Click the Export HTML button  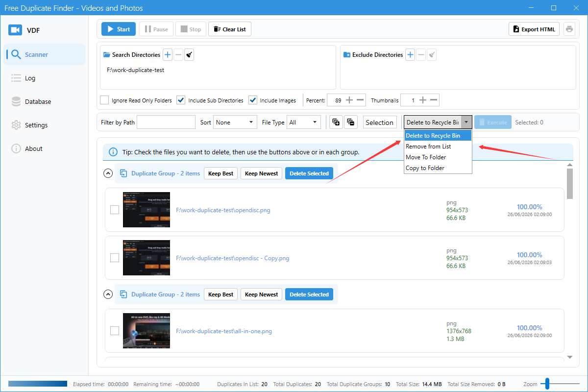(x=534, y=29)
